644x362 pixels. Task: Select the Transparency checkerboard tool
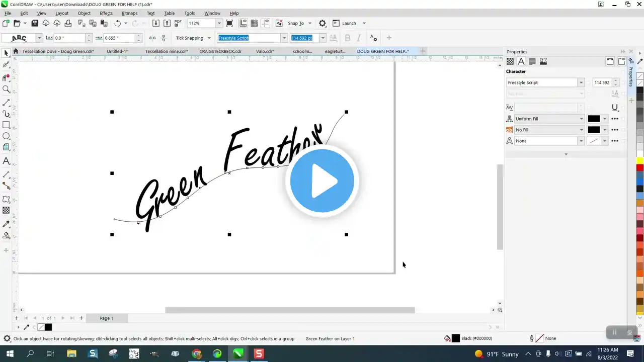coord(6,211)
